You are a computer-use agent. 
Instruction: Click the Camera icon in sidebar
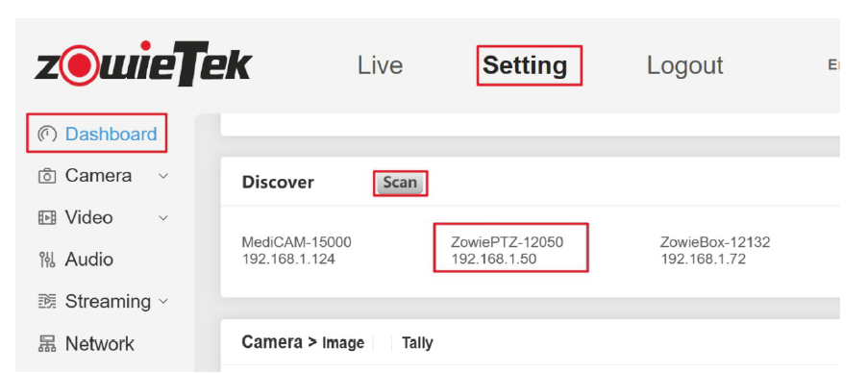tap(46, 176)
